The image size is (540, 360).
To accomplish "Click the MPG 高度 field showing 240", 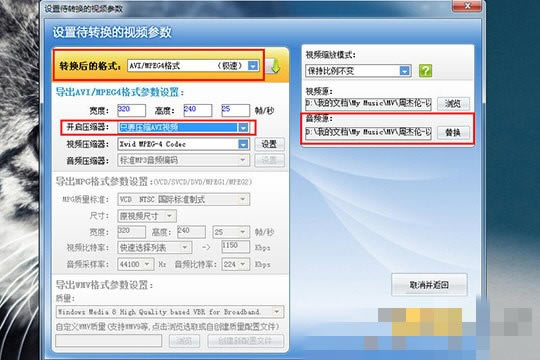I will tap(191, 232).
